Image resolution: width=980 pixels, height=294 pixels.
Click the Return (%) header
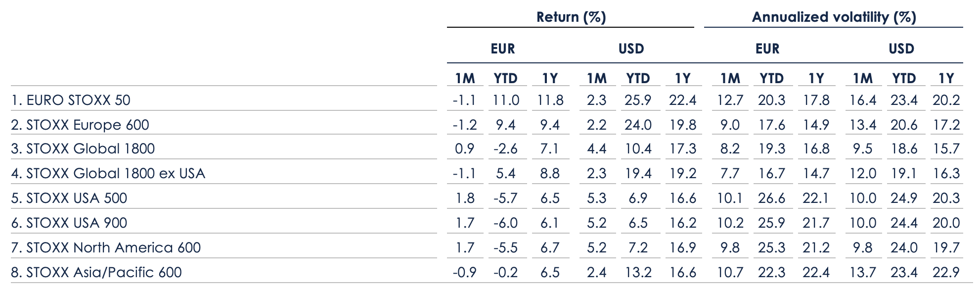(571, 17)
